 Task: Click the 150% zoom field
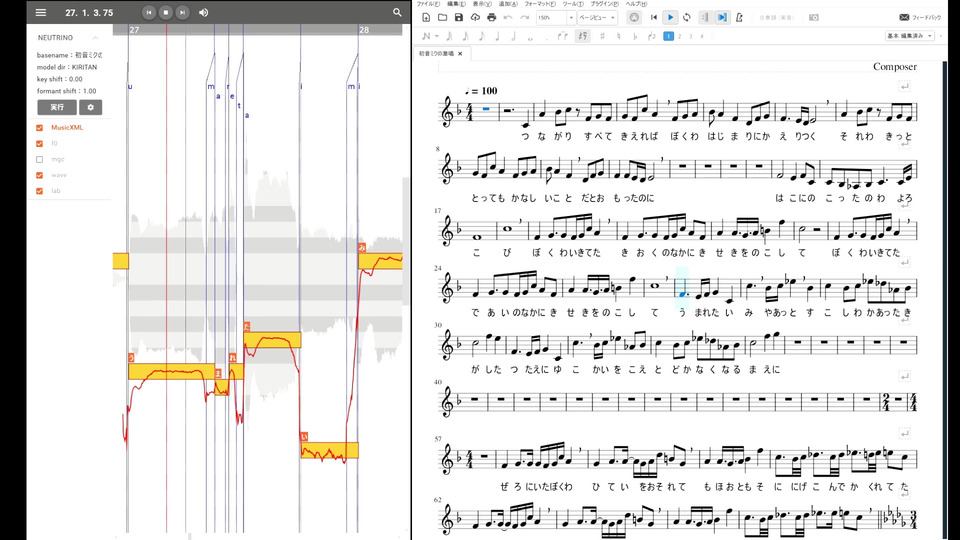551,18
